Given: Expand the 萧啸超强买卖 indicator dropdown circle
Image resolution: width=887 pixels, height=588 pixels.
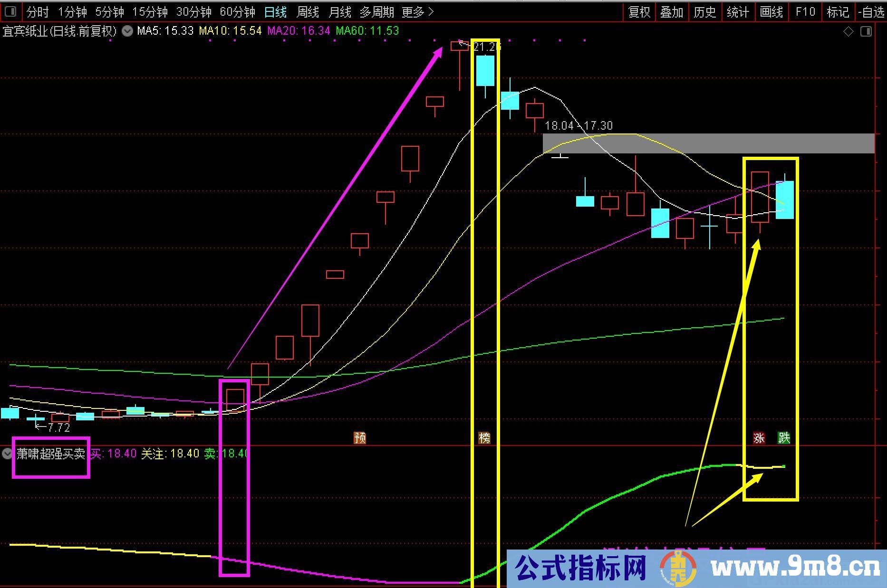Looking at the screenshot, I should pos(7,454).
